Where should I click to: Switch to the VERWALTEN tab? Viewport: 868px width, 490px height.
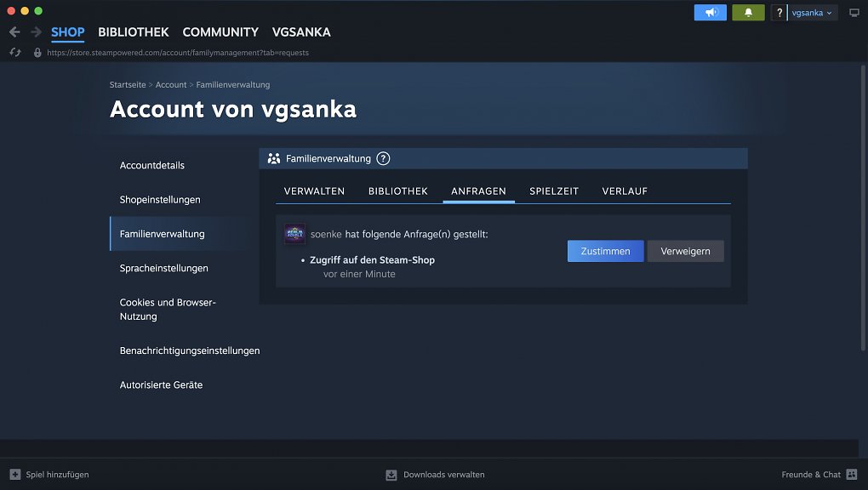314,191
